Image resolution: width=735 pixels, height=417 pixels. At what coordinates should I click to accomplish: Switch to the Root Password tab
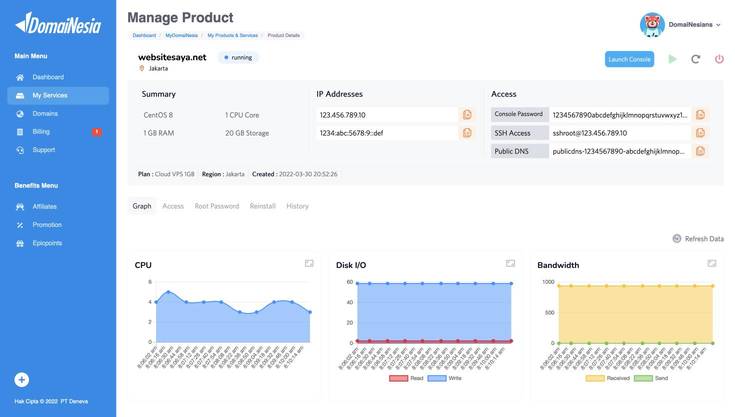[x=216, y=206]
